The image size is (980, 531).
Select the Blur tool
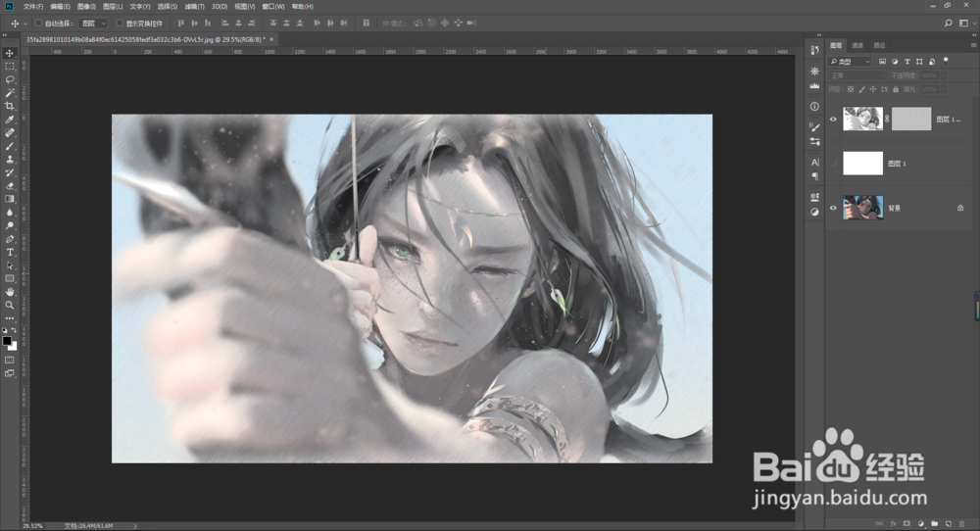click(x=10, y=213)
